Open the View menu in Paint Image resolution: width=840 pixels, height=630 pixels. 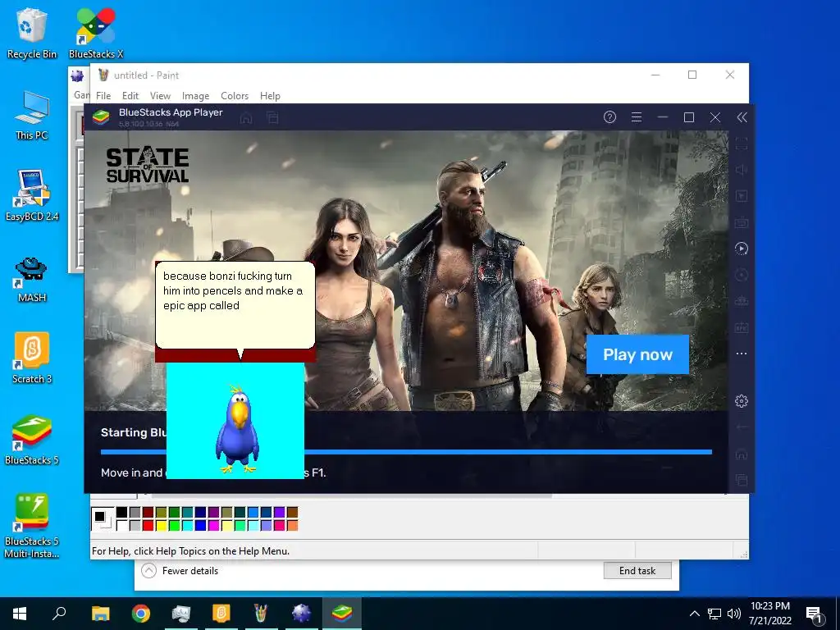click(160, 96)
